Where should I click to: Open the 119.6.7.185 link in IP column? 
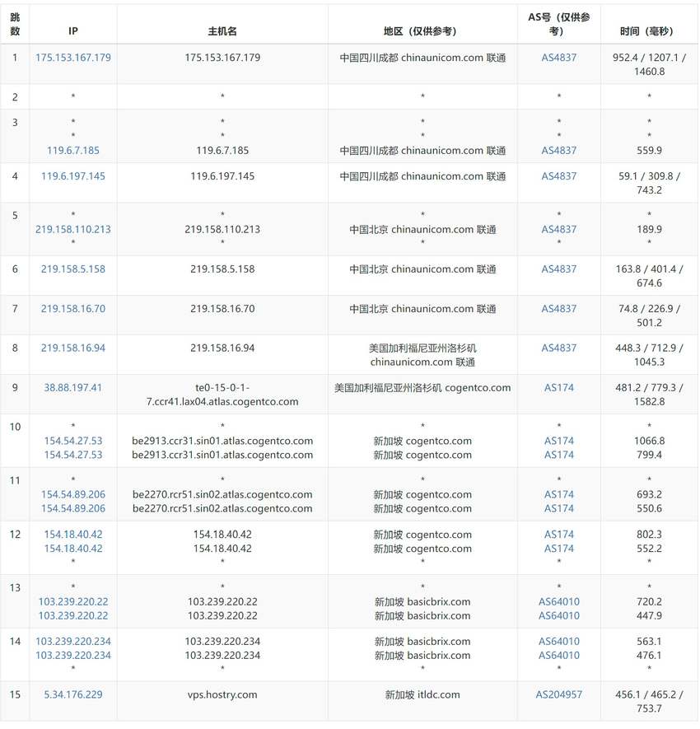tap(73, 150)
